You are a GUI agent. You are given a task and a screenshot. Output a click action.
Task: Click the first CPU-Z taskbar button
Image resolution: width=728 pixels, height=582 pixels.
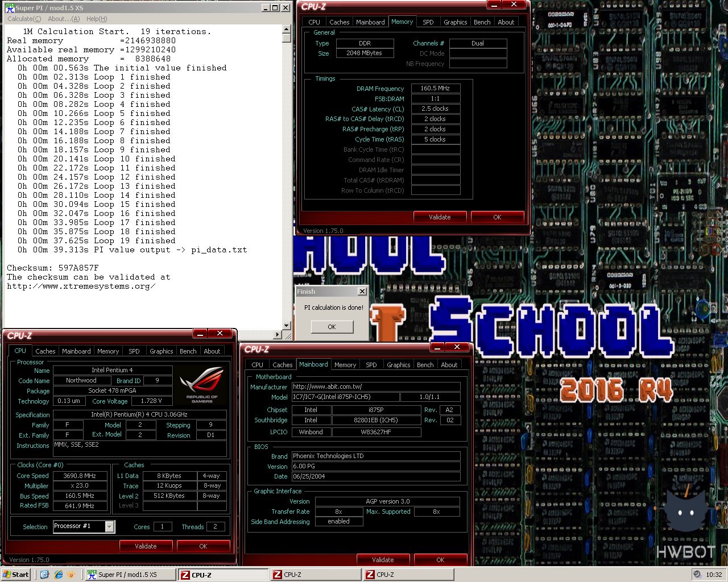223,575
